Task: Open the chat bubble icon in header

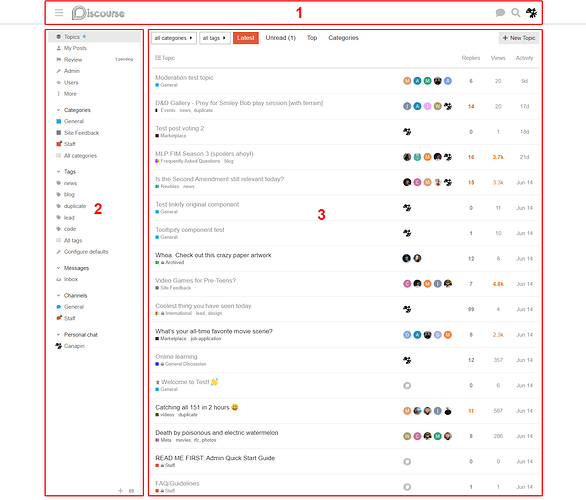Action: point(500,13)
